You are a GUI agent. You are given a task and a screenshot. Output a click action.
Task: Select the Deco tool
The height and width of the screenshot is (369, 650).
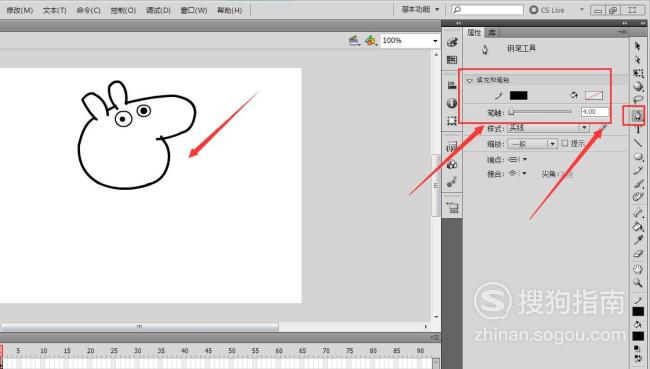[638, 197]
